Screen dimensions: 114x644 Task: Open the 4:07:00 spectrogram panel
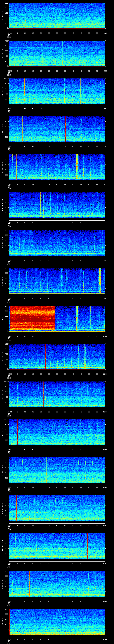57,243
